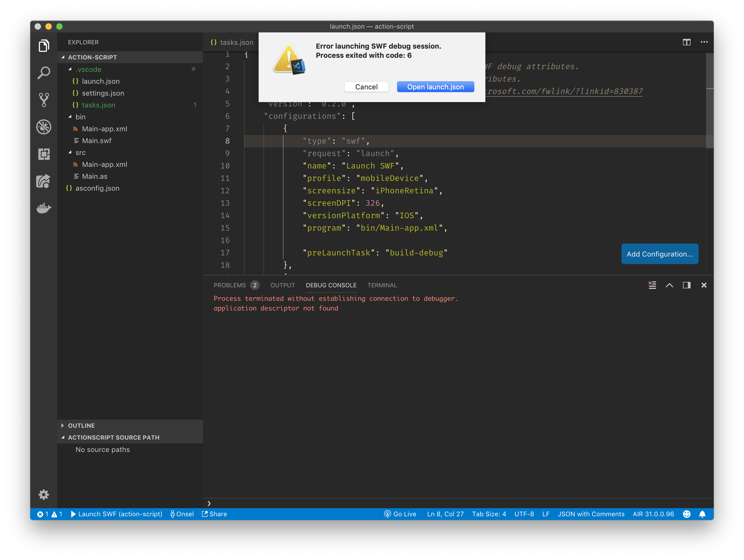Switch to the tasks.json editor tab
The width and height of the screenshot is (744, 560).
coord(237,42)
